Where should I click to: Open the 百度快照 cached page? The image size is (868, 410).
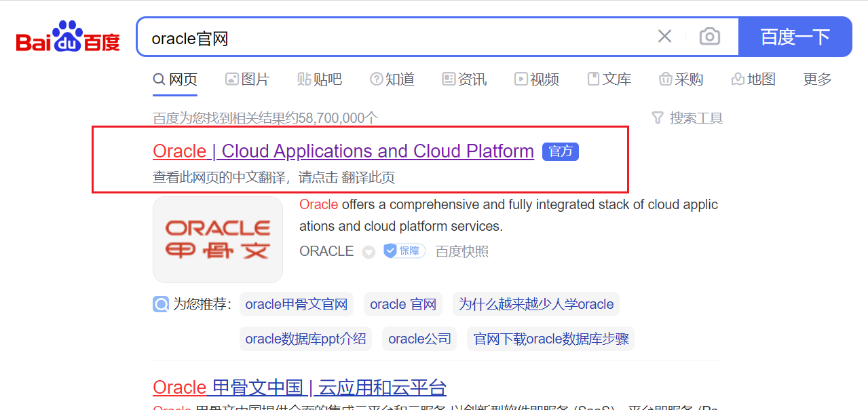pos(462,251)
